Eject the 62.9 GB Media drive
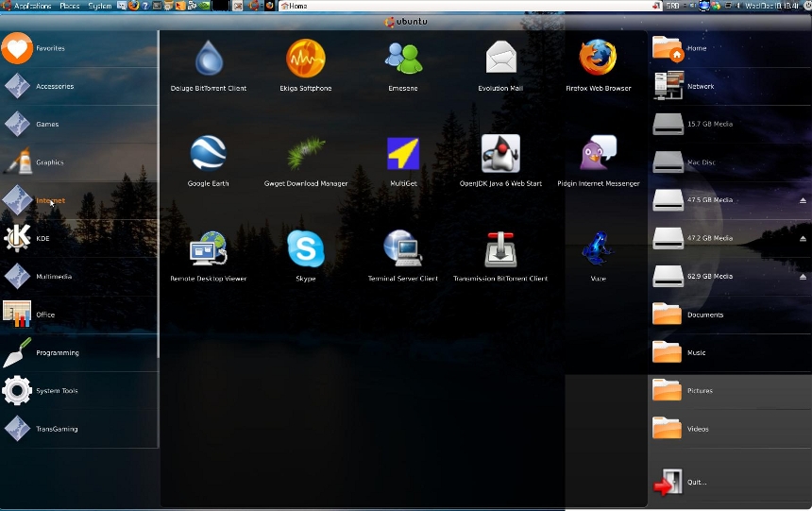The image size is (812, 511). pos(803,277)
